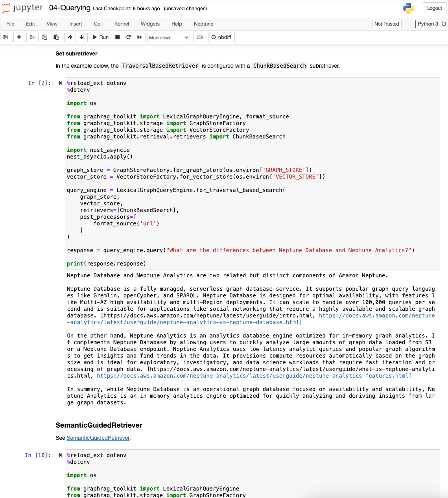448x498 pixels.
Task: Move selected cell down
Action: pos(81,37)
